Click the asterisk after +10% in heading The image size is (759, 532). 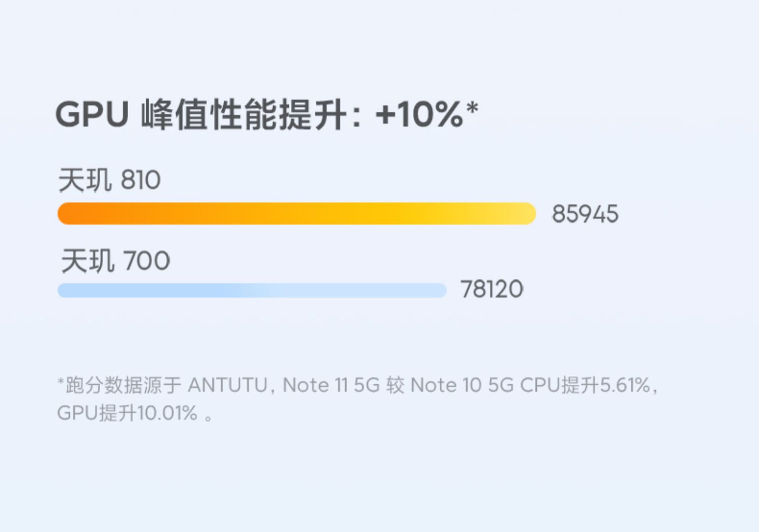472,108
